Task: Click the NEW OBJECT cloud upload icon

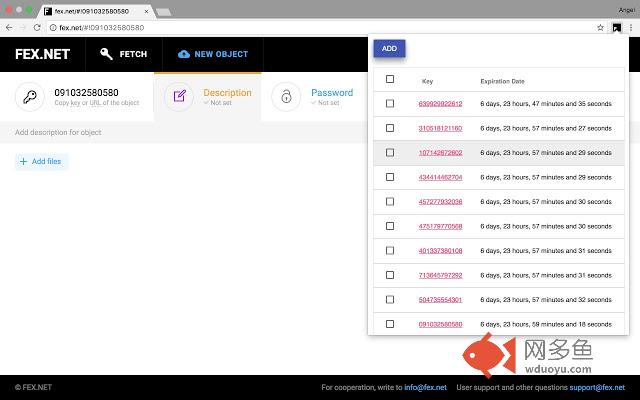Action: (184, 54)
